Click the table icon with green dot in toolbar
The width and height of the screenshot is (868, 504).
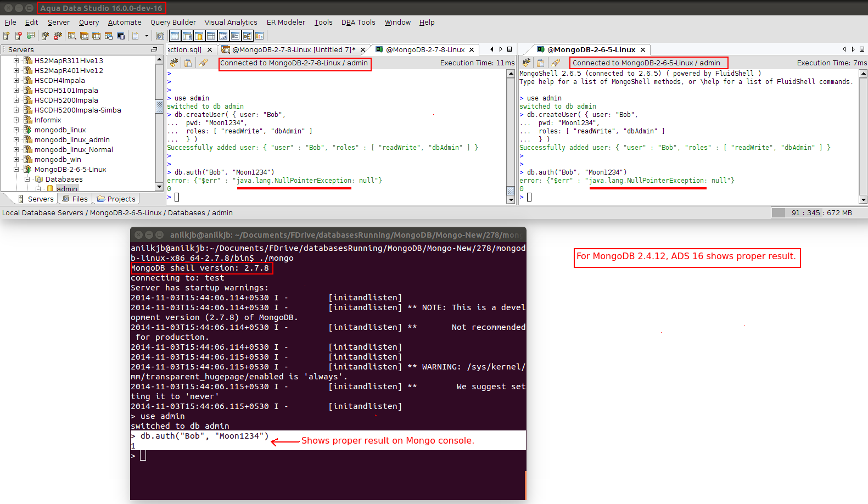(x=31, y=36)
